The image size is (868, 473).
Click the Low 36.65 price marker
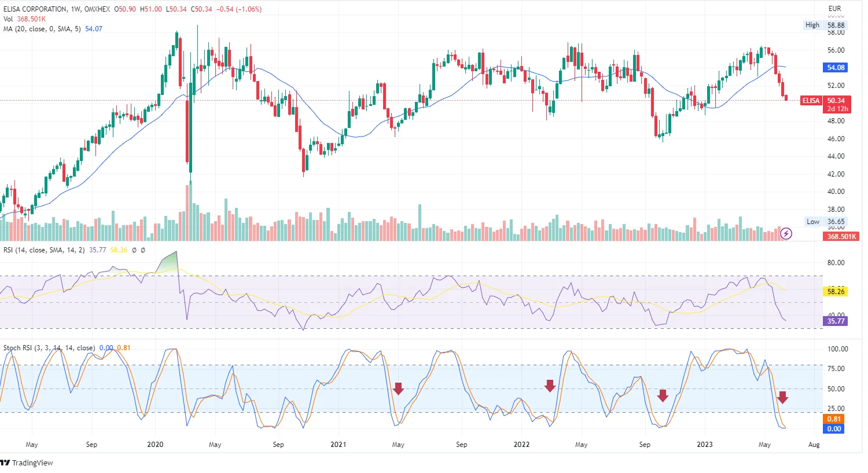[x=826, y=222]
